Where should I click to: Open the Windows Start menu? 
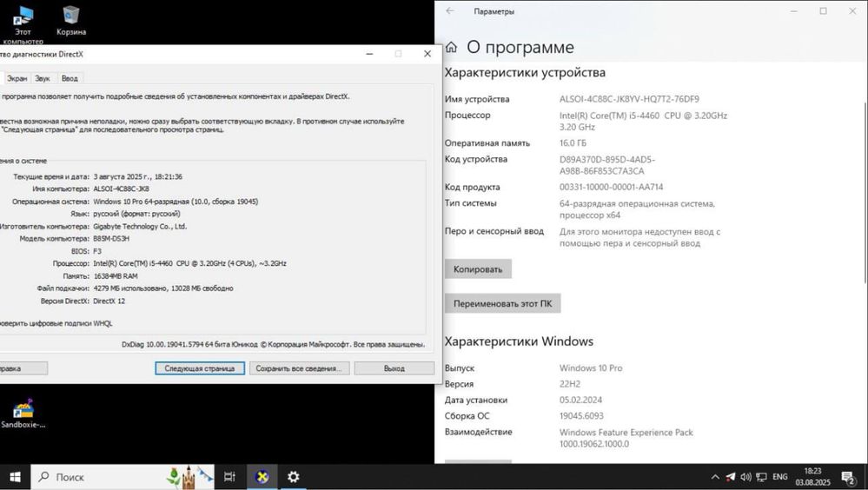pyautogui.click(x=15, y=477)
